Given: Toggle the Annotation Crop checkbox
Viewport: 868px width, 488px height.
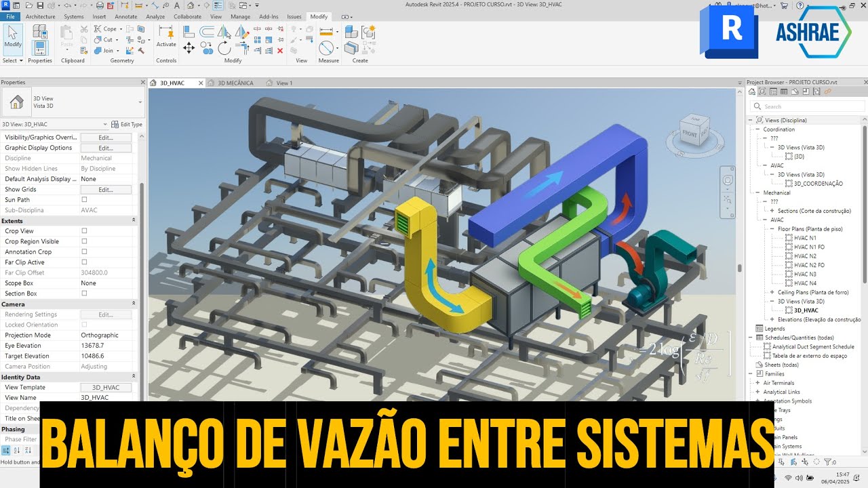Looking at the screenshot, I should [84, 251].
